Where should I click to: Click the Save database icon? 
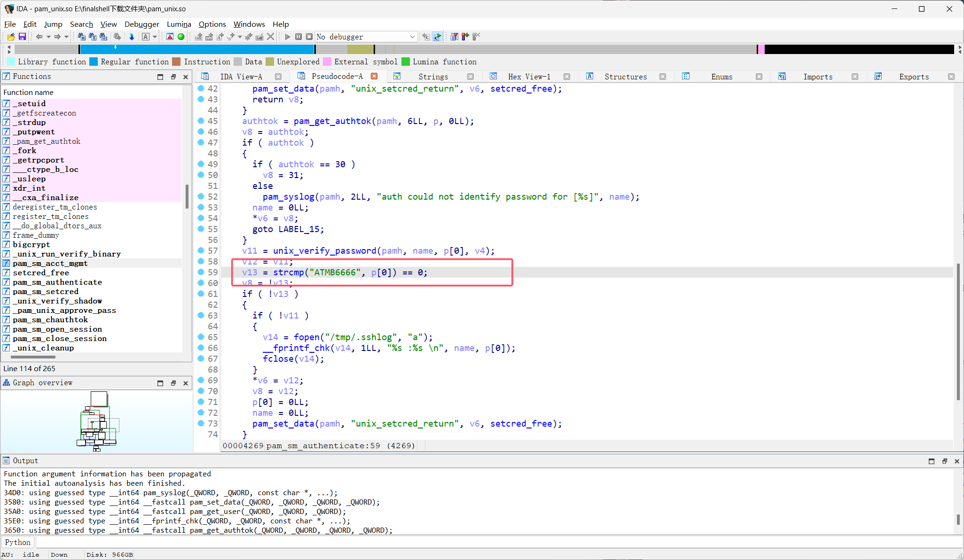pos(22,37)
